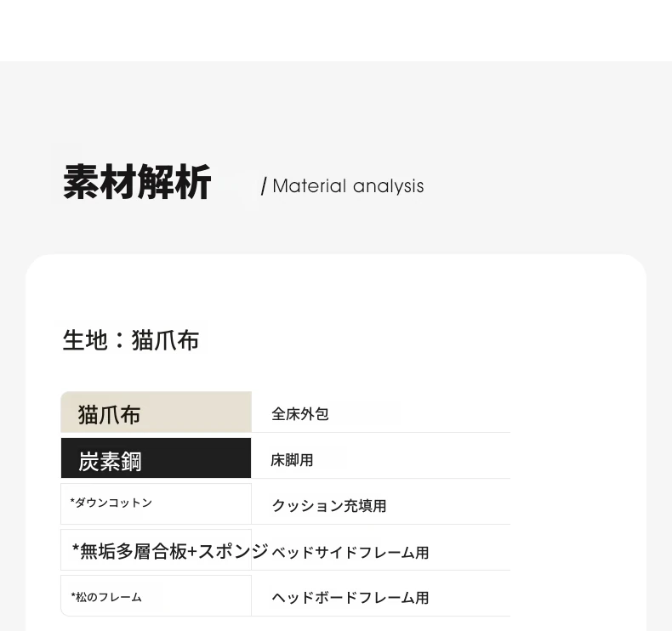
Task: Click the 素材解析 heading
Action: click(x=137, y=182)
